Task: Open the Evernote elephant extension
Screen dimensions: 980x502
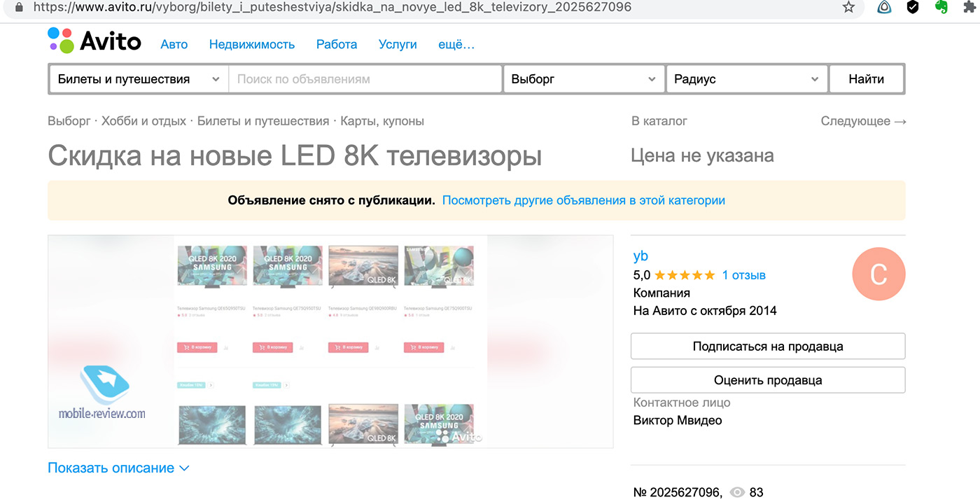Action: (x=941, y=7)
